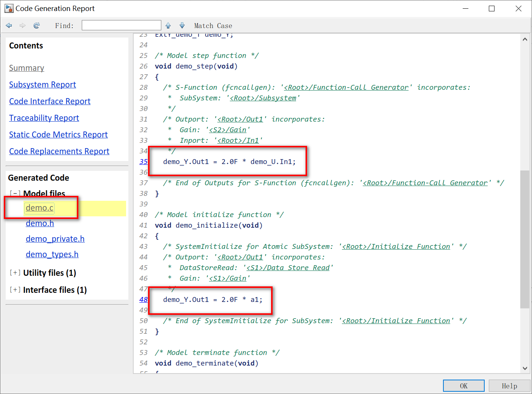This screenshot has height=394, width=532.
Task: Click the Refresh report icon
Action: (37, 25)
